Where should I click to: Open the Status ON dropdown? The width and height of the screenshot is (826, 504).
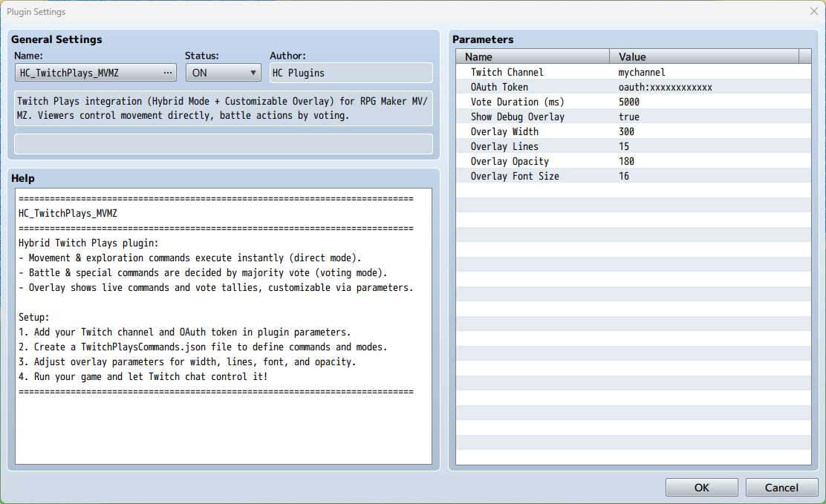coord(224,73)
